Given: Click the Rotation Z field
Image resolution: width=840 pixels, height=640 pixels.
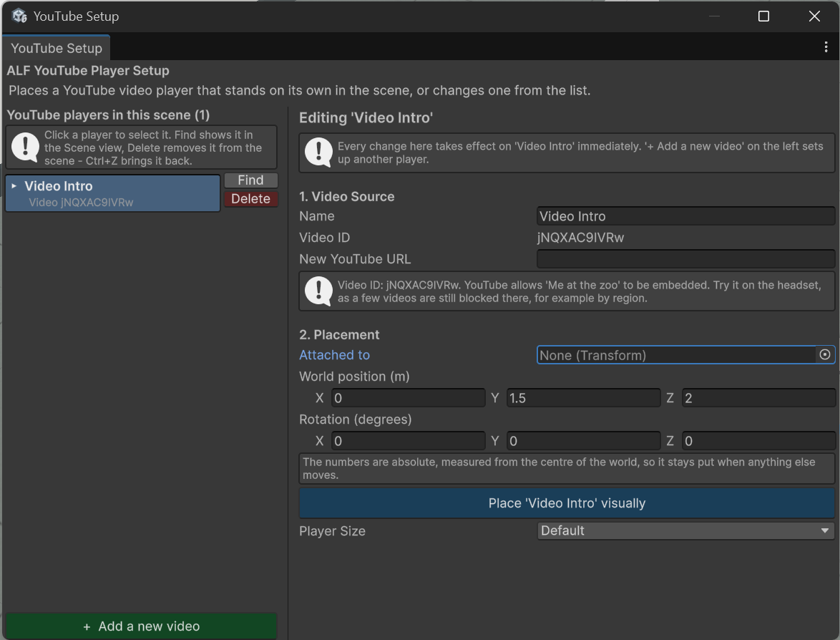Looking at the screenshot, I should pyautogui.click(x=758, y=440).
